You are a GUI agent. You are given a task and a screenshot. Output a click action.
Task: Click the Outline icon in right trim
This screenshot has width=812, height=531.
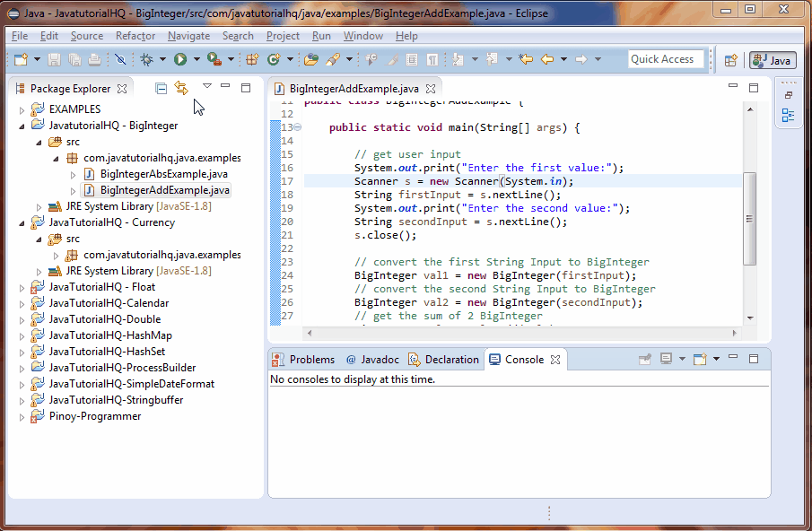(x=788, y=115)
